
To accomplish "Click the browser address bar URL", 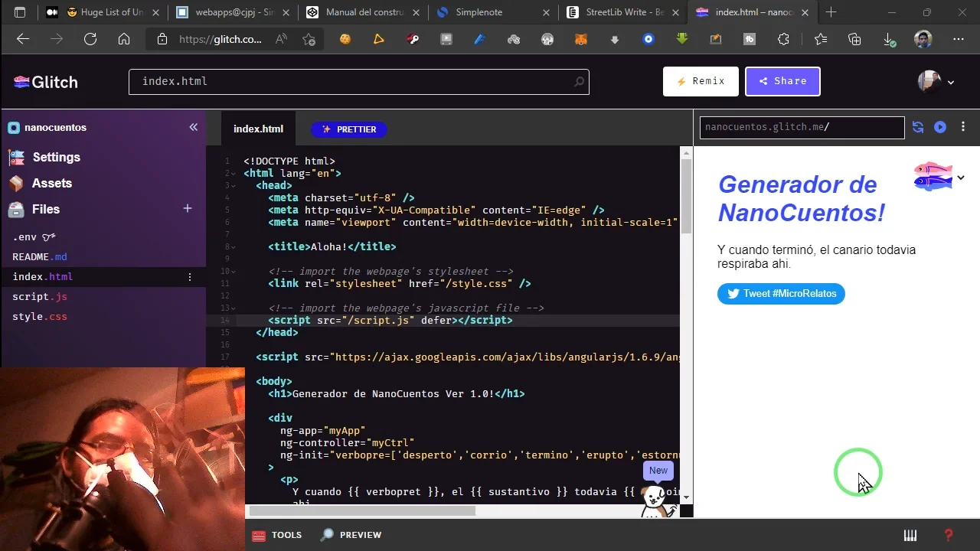I will pos(220,40).
